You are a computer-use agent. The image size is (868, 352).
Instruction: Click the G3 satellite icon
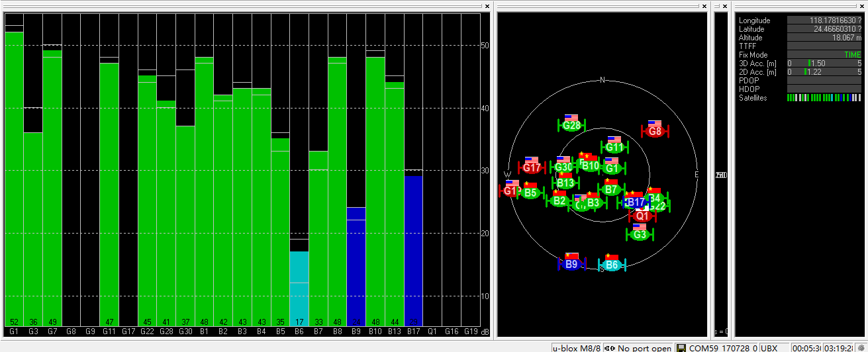pyautogui.click(x=640, y=234)
